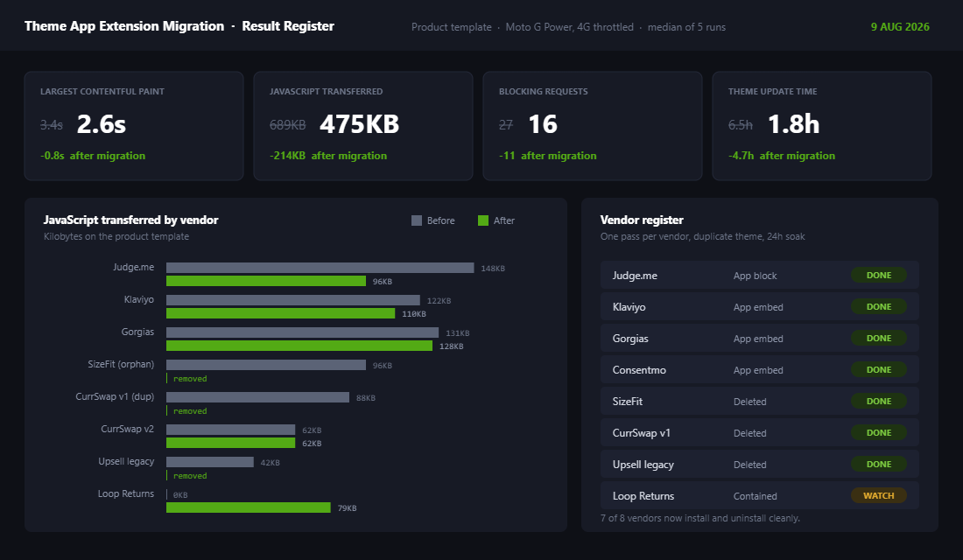
Task: Select Loop Returns in the vendor register
Action: 760,495
